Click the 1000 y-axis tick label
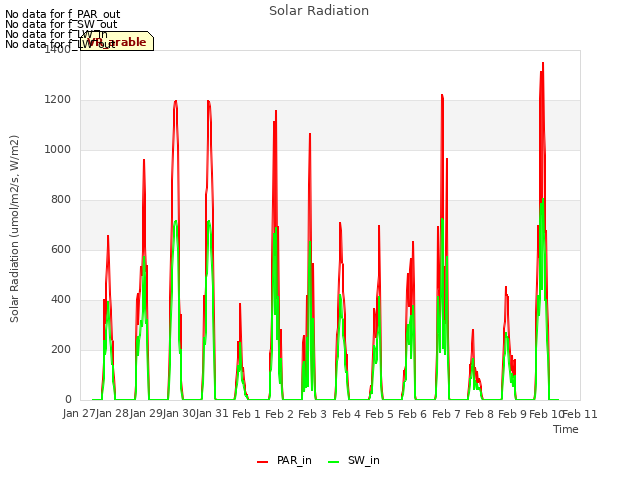Image resolution: width=640 pixels, height=480 pixels. pos(58,149)
